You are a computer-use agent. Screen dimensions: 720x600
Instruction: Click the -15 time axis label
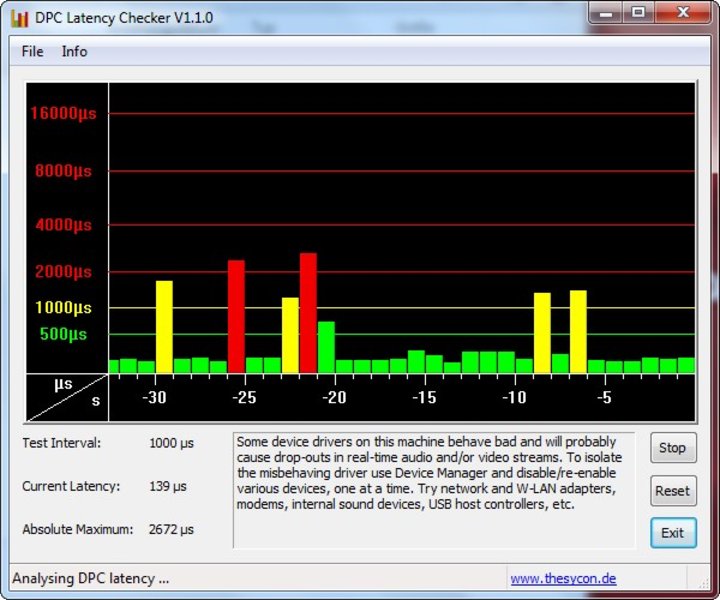(424, 397)
